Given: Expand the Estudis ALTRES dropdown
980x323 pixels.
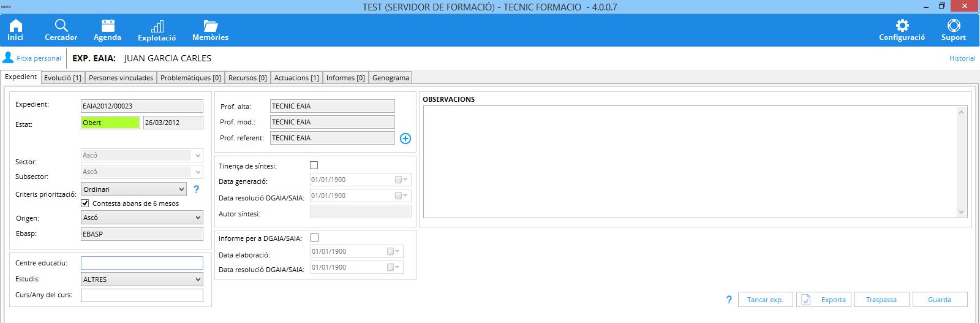Looking at the screenshot, I should pyautogui.click(x=141, y=279).
